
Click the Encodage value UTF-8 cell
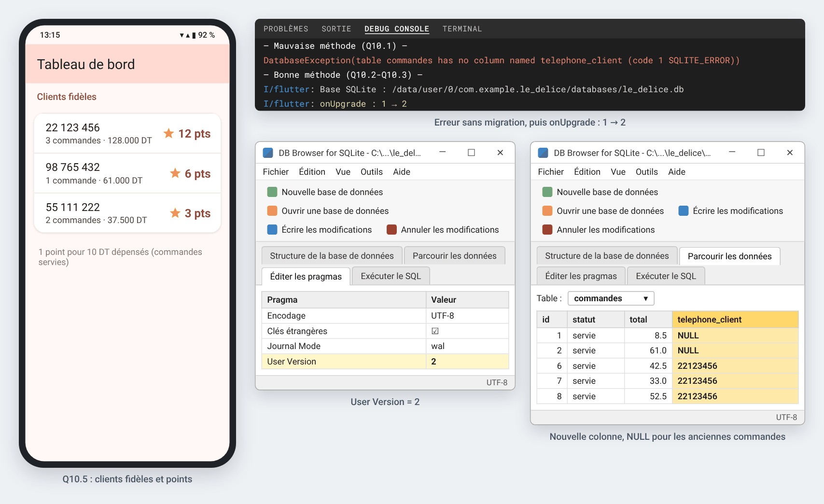[x=467, y=316]
